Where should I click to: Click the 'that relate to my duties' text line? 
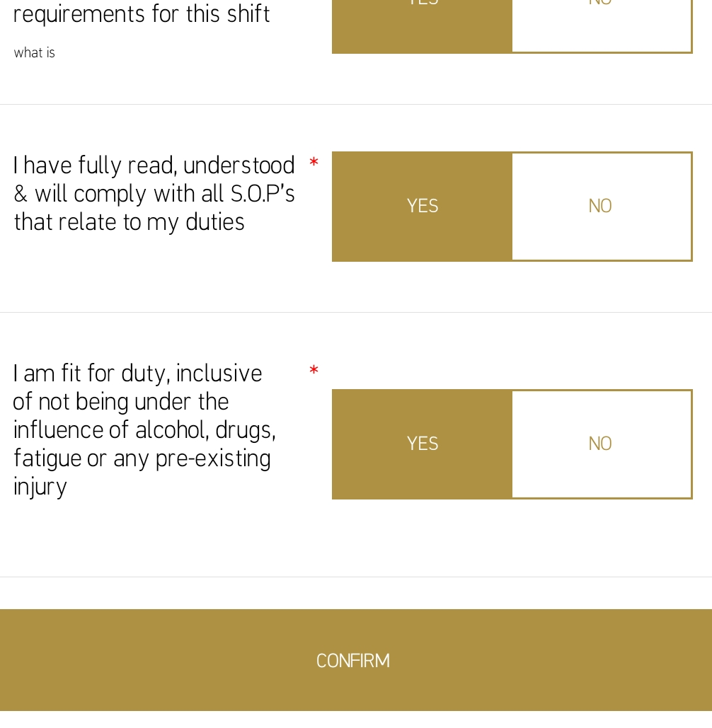pos(129,222)
